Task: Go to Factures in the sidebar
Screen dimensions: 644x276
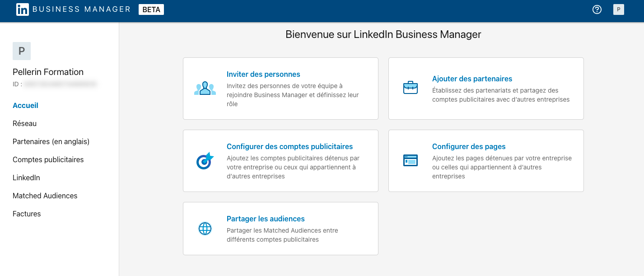Action: [27, 214]
